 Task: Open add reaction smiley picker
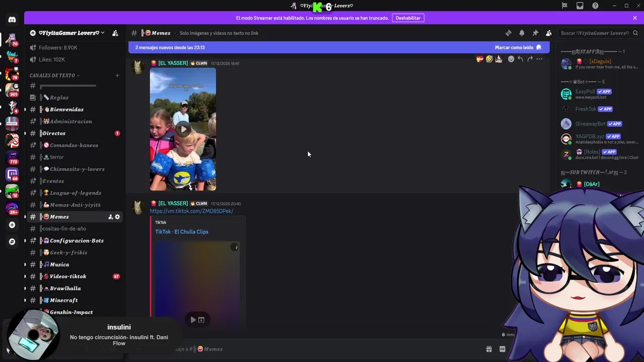[x=511, y=59]
